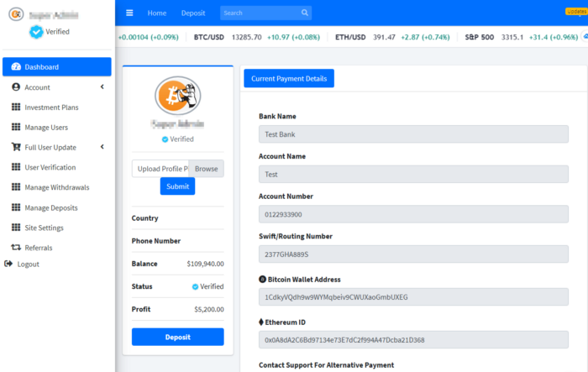Viewport: 588px width, 372px height.
Task: Click the Account Name field
Action: coord(413,175)
